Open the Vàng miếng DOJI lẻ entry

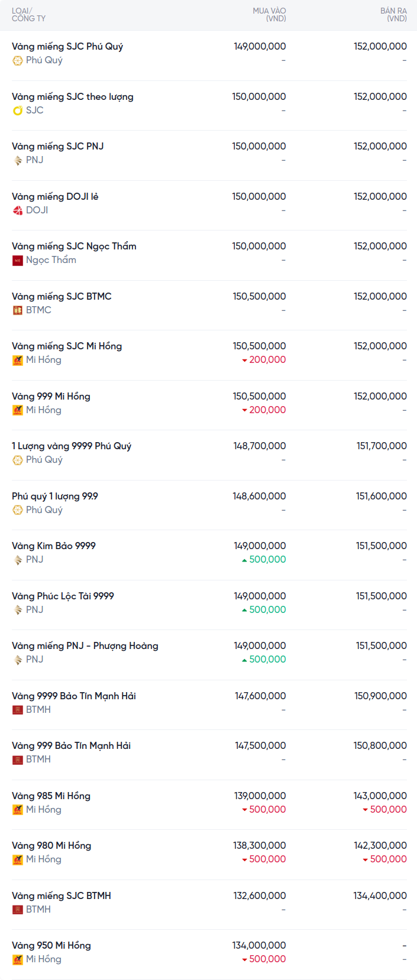[x=55, y=196]
